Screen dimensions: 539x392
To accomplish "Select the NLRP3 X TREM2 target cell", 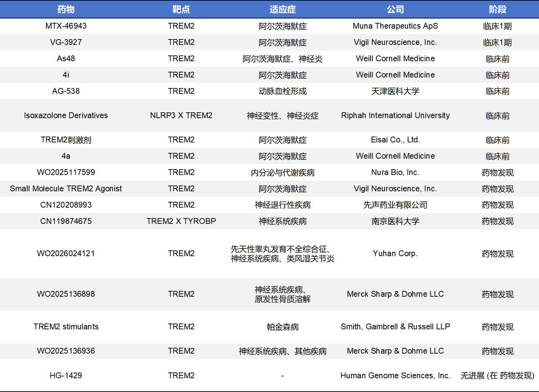I will coord(181,116).
